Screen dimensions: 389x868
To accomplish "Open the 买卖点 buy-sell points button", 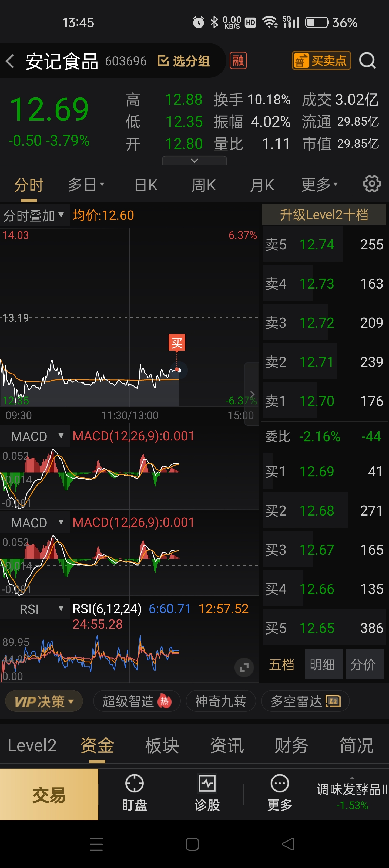I will click(321, 61).
